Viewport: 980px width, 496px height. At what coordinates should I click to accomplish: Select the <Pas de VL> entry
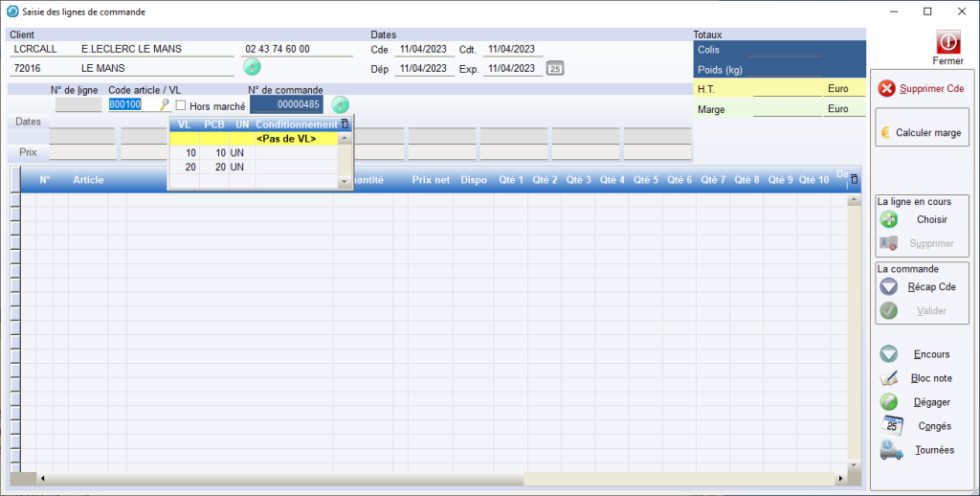pyautogui.click(x=285, y=139)
